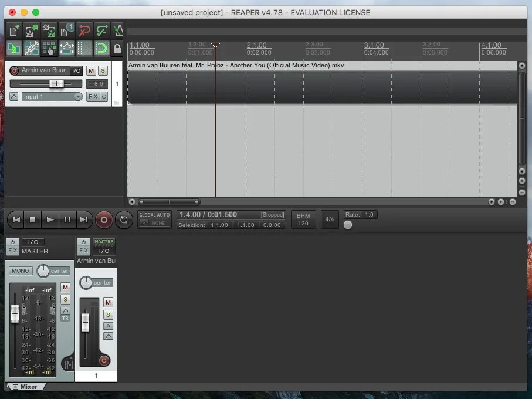
Task: Open the track envelope icon beside Input 1
Action: [x=14, y=97]
